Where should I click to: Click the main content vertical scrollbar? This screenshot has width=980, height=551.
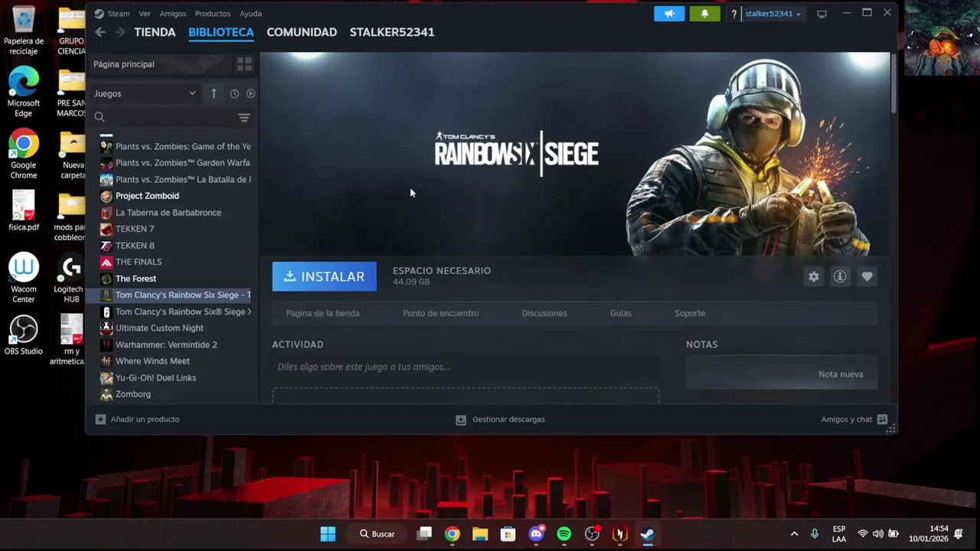tap(893, 84)
